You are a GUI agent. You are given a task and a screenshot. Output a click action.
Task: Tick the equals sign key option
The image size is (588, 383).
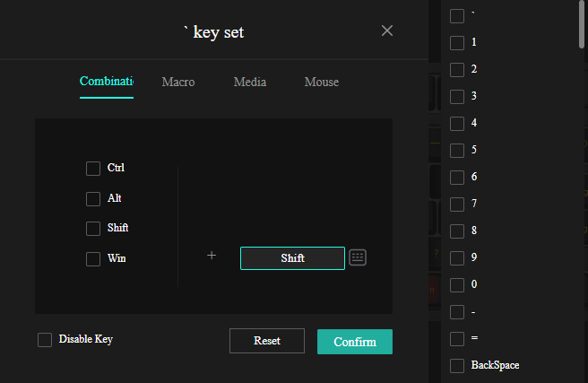[457, 338]
